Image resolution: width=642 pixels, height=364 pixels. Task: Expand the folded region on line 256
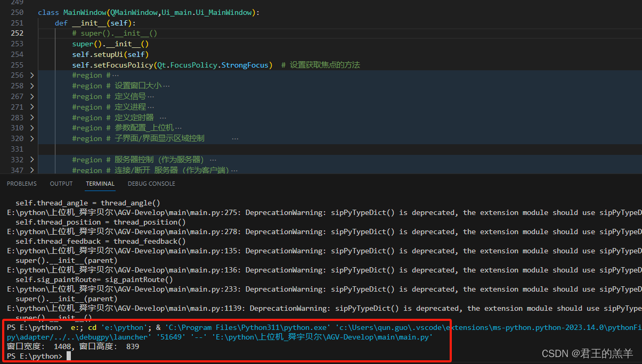click(x=31, y=75)
